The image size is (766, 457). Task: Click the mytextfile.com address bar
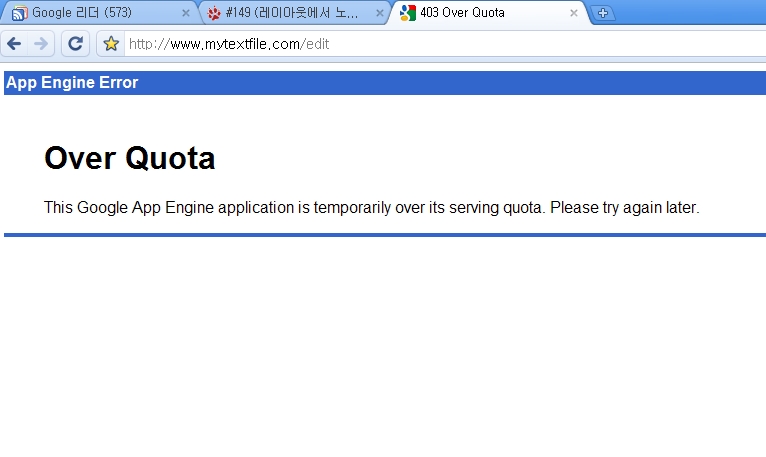tap(445, 44)
